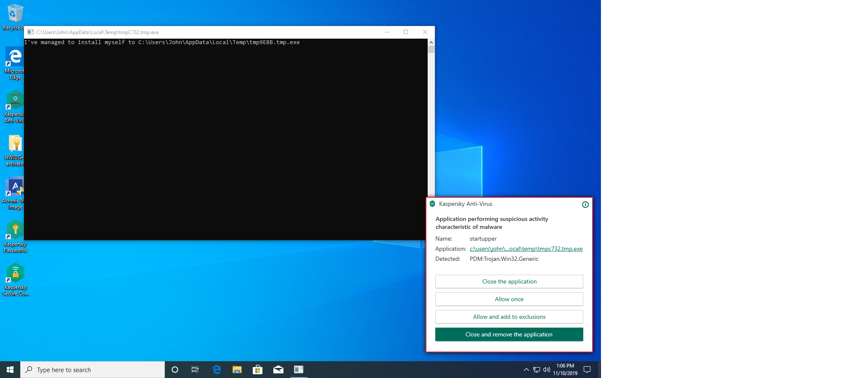The image size is (868, 378).
Task: Close the tmpC732.tmp.exe console window
Action: point(425,32)
